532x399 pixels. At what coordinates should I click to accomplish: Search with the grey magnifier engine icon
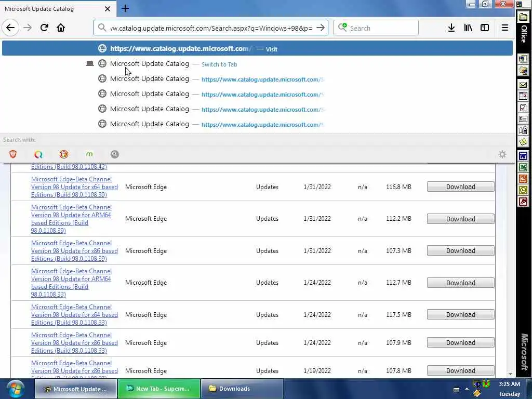tap(115, 154)
